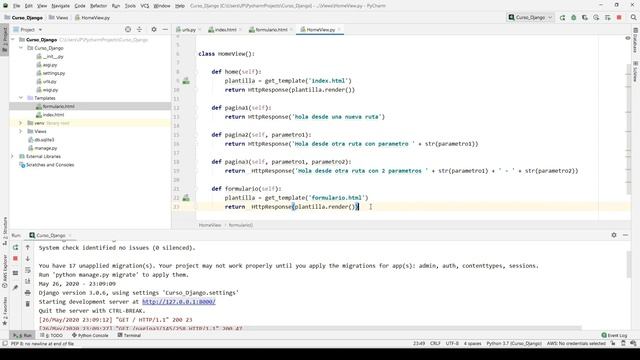Stop process in Run panel
640x360 pixels.
(x=16, y=259)
